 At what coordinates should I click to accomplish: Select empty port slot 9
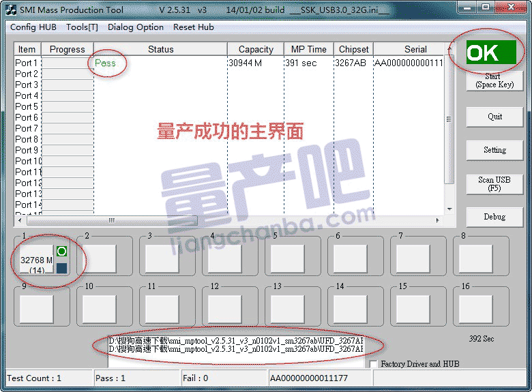coord(36,310)
